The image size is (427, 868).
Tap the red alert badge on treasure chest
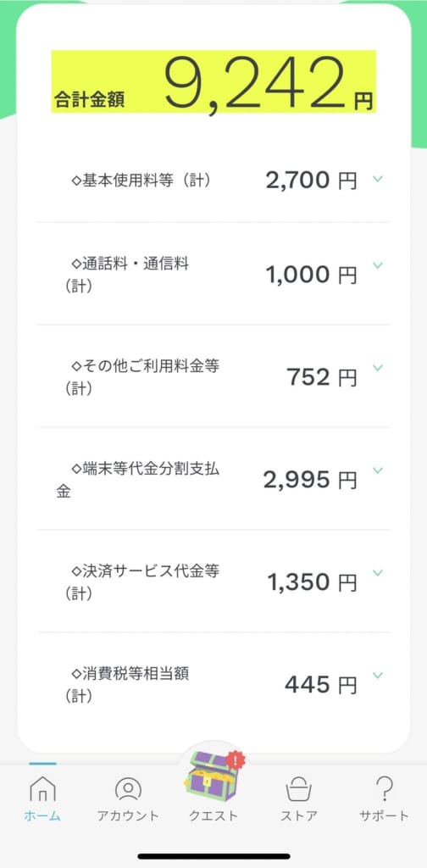tap(236, 760)
